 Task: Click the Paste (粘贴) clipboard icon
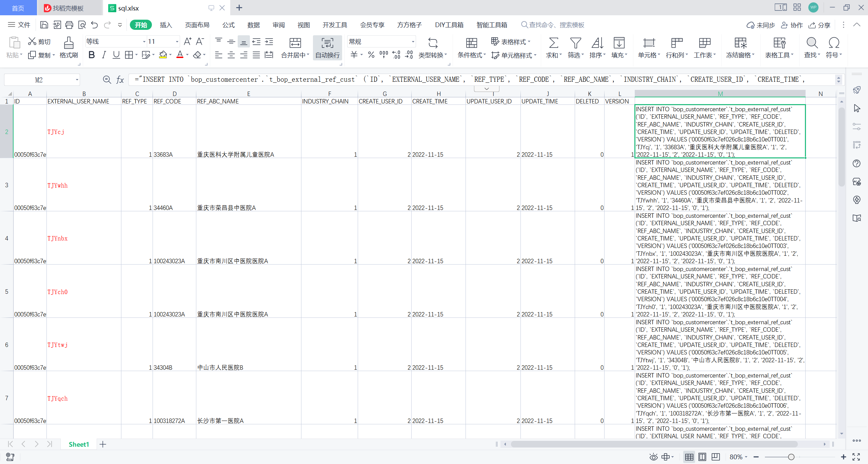(14, 43)
